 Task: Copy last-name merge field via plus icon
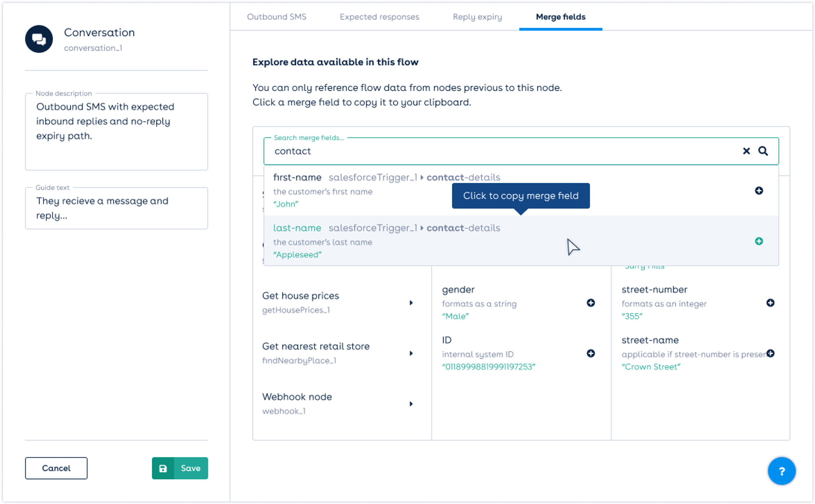click(758, 241)
